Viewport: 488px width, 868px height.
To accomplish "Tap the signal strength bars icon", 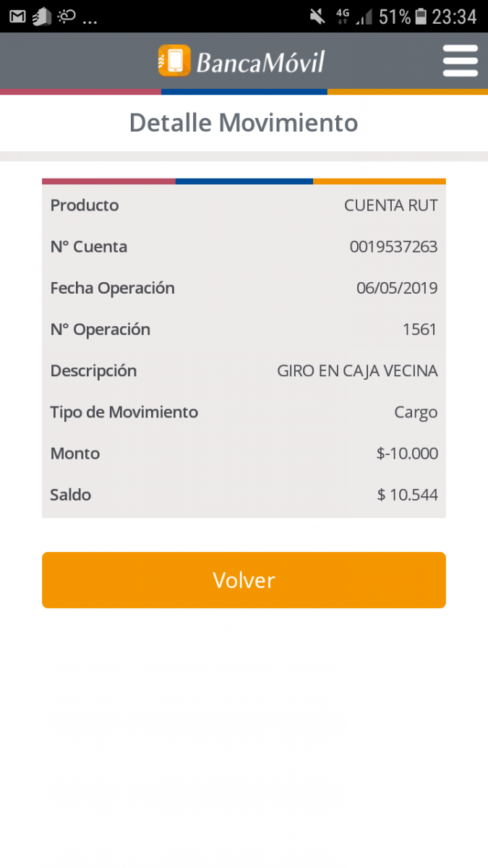I will [x=364, y=17].
